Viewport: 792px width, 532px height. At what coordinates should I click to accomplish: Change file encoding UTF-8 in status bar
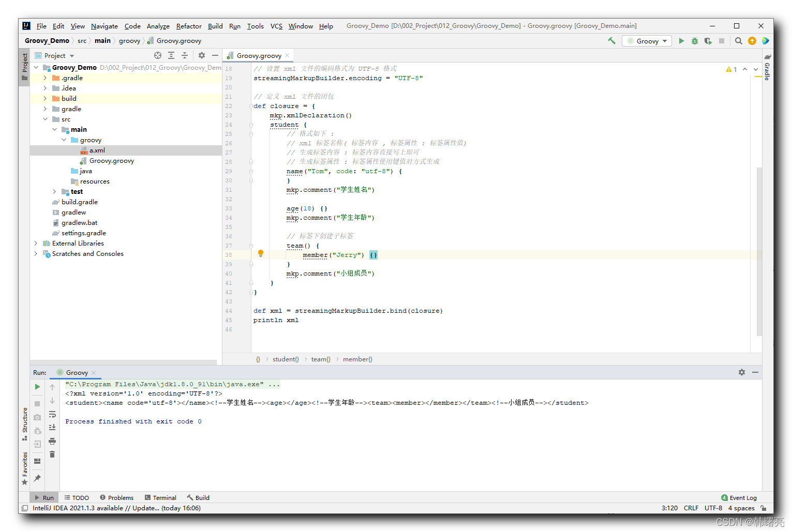click(713, 508)
